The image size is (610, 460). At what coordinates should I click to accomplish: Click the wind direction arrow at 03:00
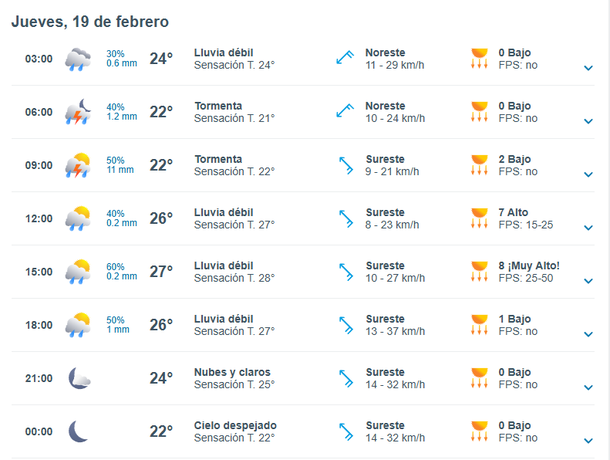(x=346, y=59)
